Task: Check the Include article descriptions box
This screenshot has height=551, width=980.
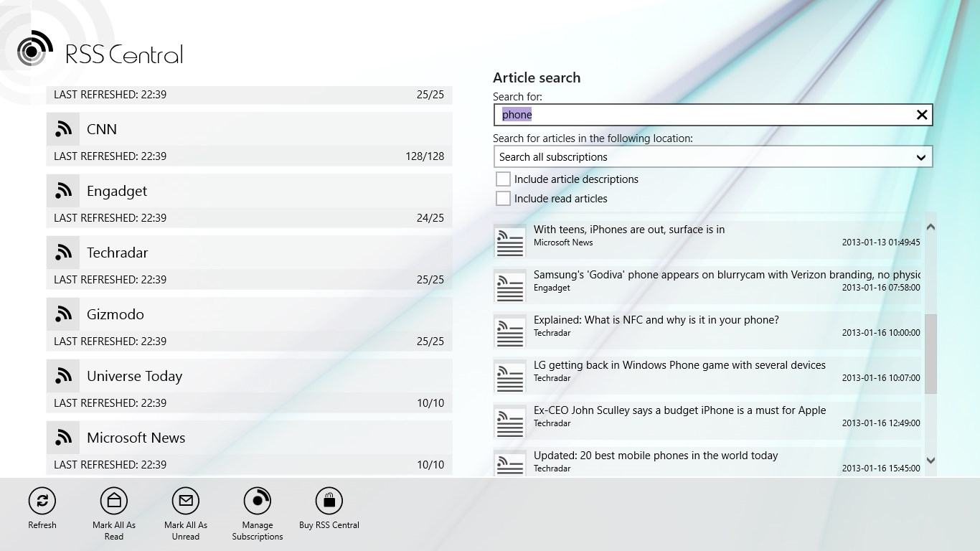Action: pos(503,179)
